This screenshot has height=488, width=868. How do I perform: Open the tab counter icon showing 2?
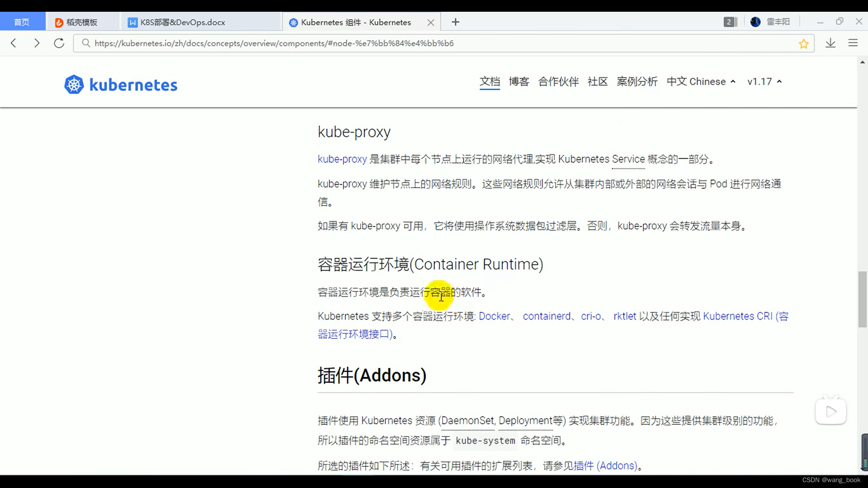tap(730, 22)
